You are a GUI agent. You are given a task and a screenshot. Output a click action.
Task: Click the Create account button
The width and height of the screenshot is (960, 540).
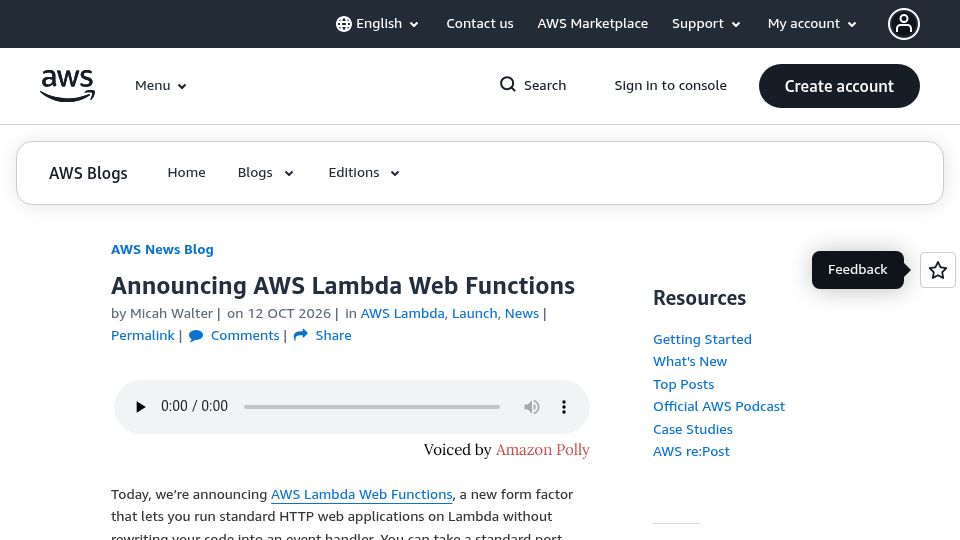pyautogui.click(x=839, y=86)
